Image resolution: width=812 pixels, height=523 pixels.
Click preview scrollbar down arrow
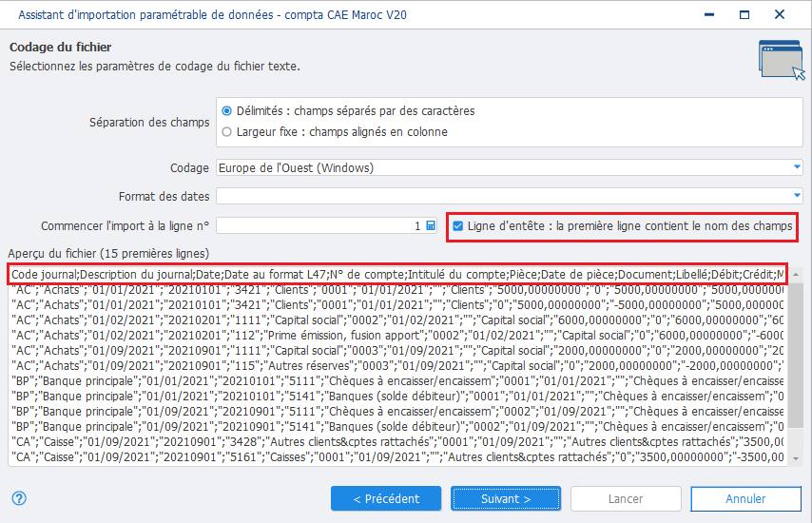[796, 458]
